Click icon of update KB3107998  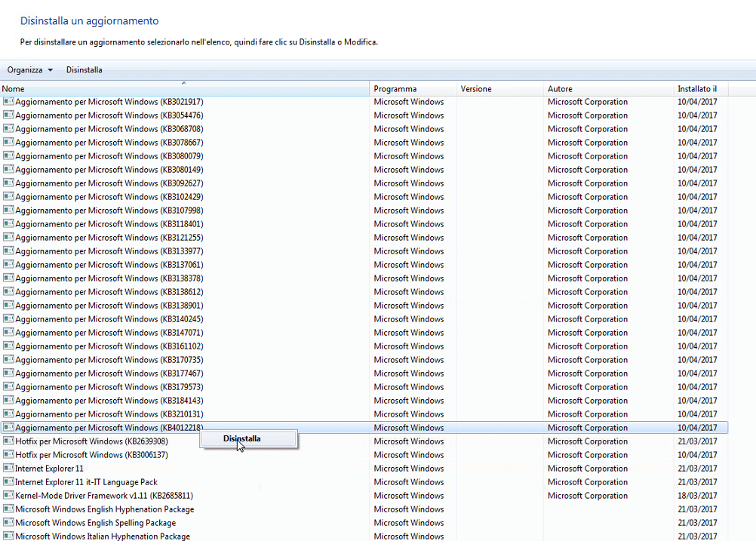click(8, 211)
